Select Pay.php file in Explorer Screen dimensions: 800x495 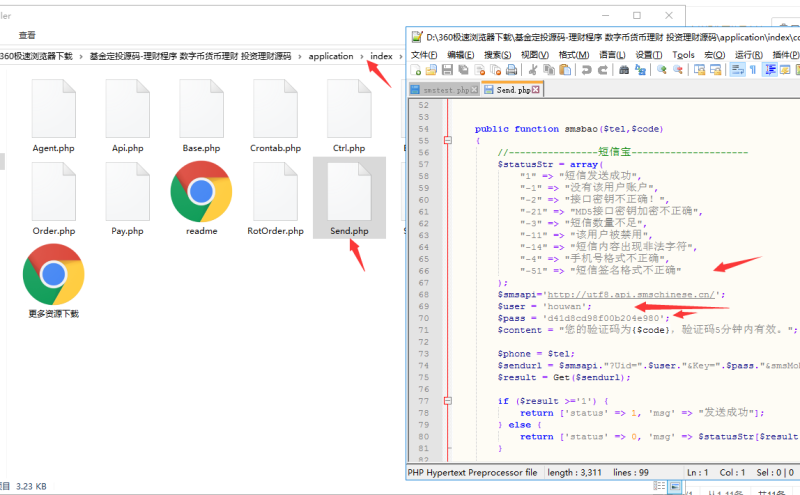128,199
